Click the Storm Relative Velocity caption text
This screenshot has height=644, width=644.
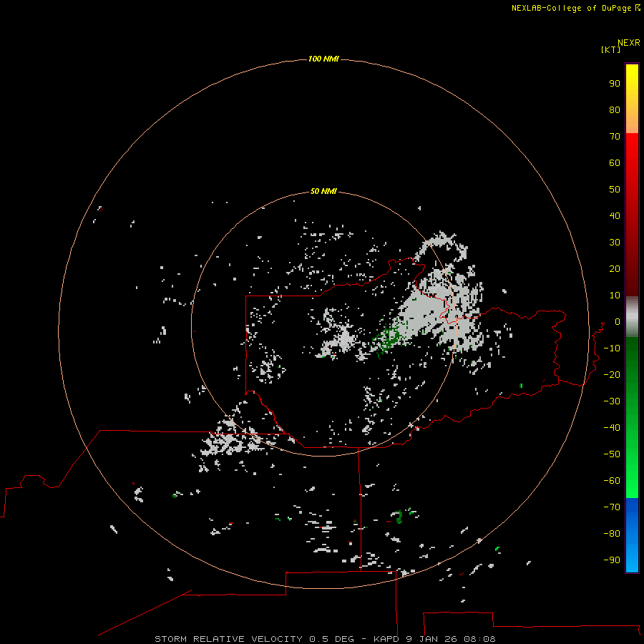325,639
